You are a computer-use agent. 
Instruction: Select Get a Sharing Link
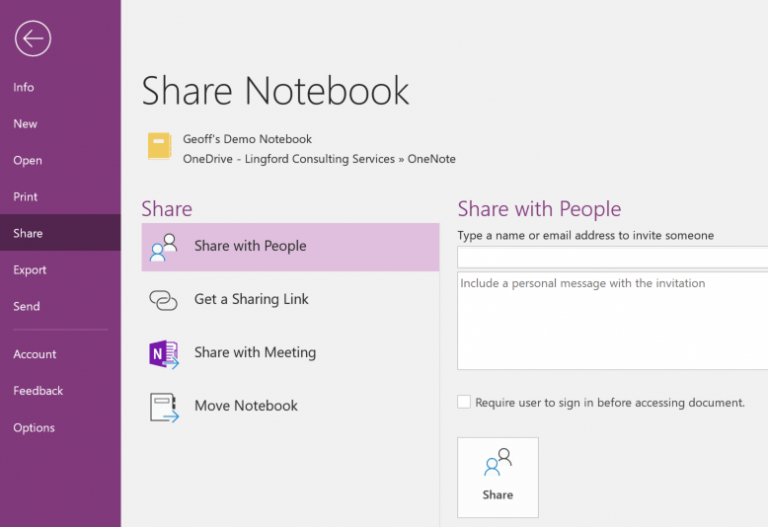click(x=290, y=300)
